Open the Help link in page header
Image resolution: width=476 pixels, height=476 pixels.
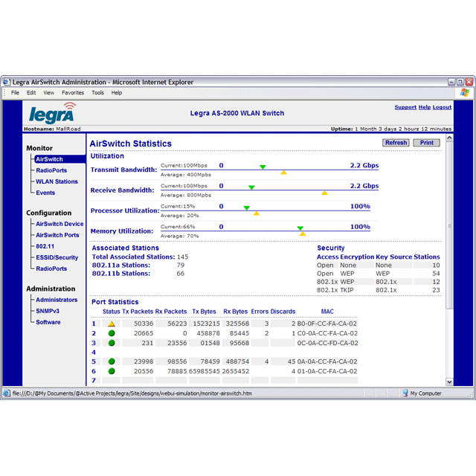pyautogui.click(x=425, y=107)
